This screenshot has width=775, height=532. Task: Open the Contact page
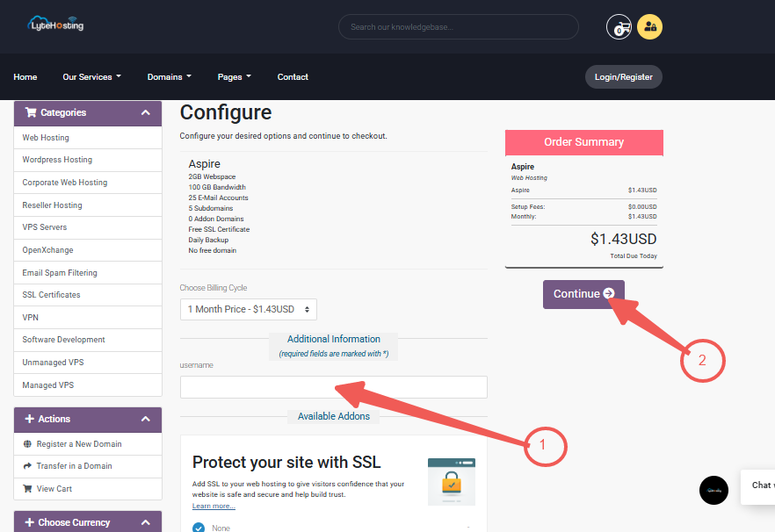[x=293, y=76]
